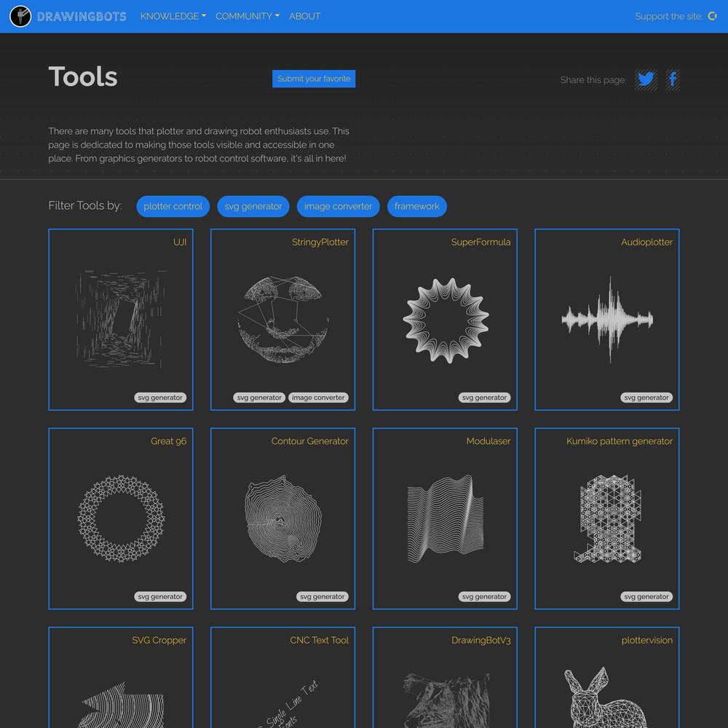Click the Contour Generator contour image

[282, 518]
